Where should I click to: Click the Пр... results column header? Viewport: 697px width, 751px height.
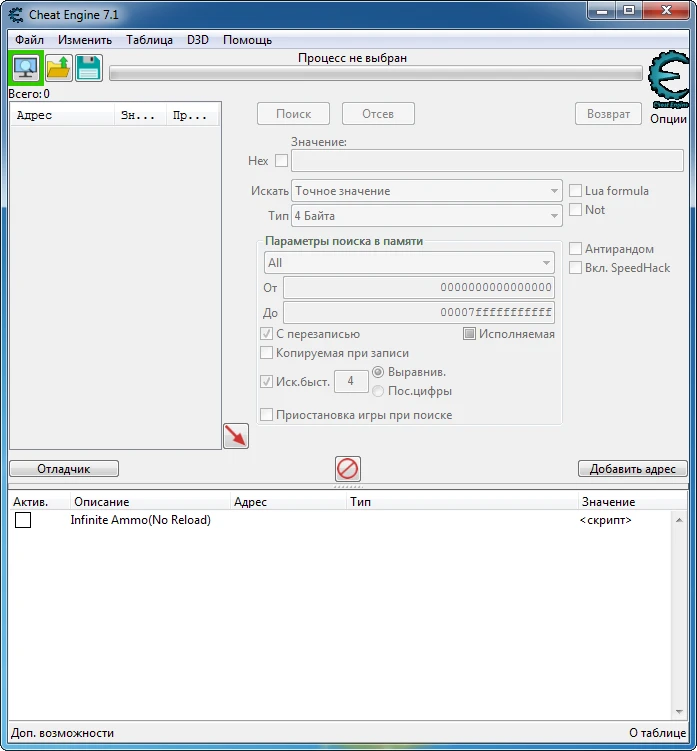click(x=193, y=115)
